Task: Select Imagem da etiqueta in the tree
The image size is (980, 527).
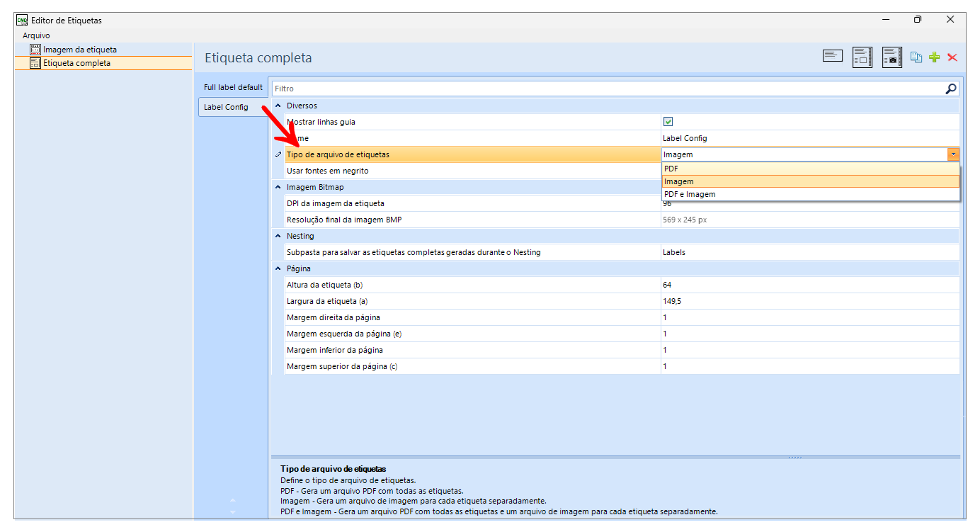Action: pyautogui.click(x=80, y=50)
